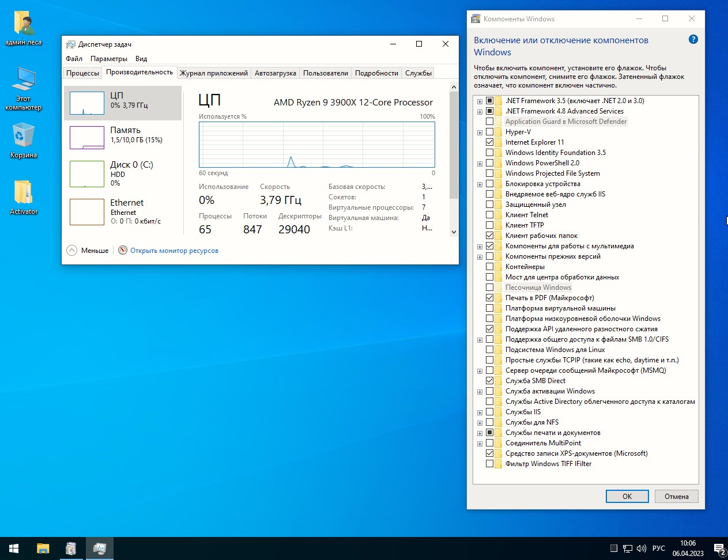Switch to the Автозагрузка tab
This screenshot has height=560, width=728.
coord(275,73)
